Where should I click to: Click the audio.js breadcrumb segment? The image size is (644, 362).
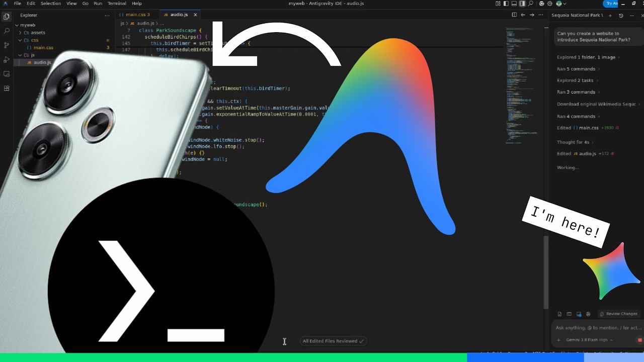click(142, 23)
